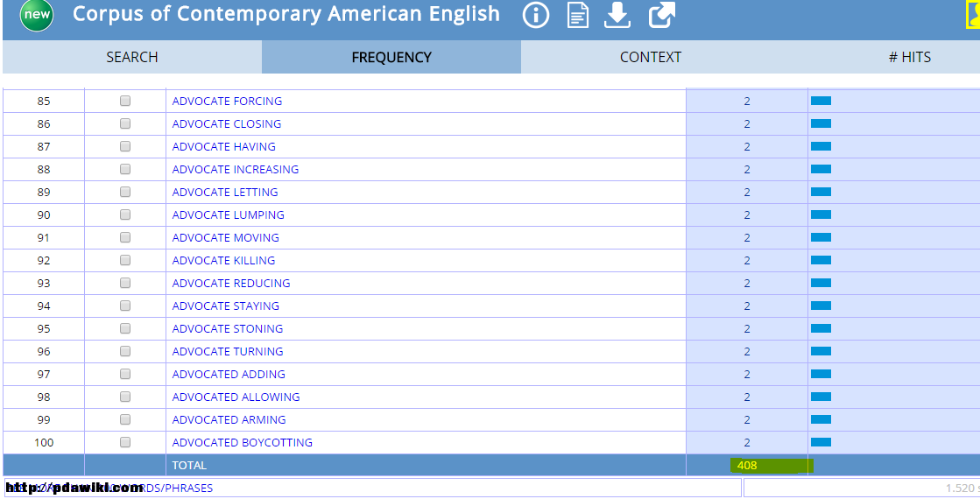Click row number 85
The width and height of the screenshot is (980, 499).
pos(44,102)
